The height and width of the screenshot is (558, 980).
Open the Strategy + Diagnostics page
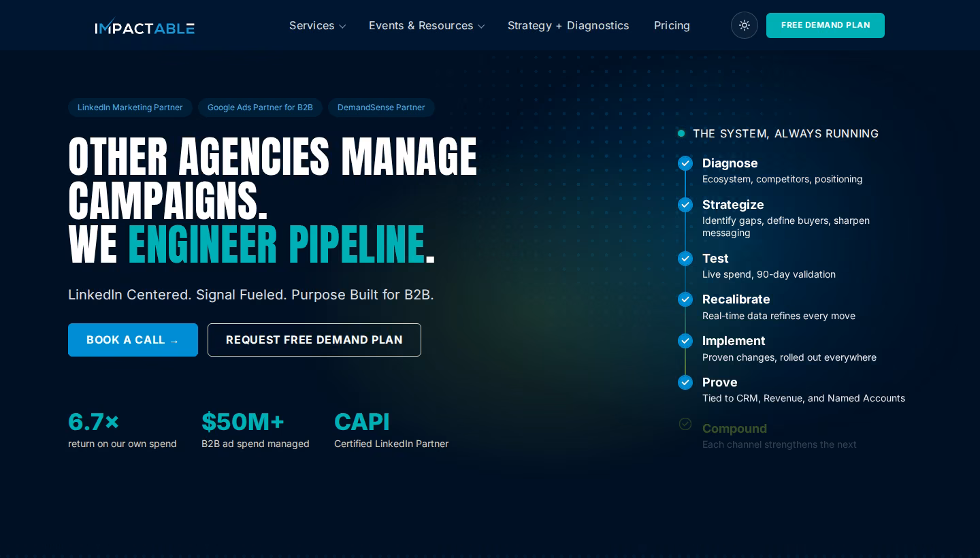coord(568,26)
